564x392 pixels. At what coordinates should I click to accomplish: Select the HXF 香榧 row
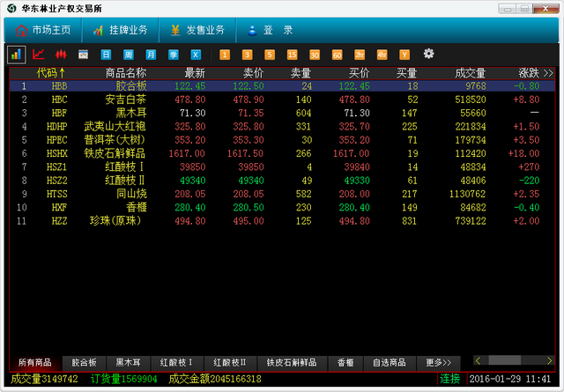tap(282, 208)
